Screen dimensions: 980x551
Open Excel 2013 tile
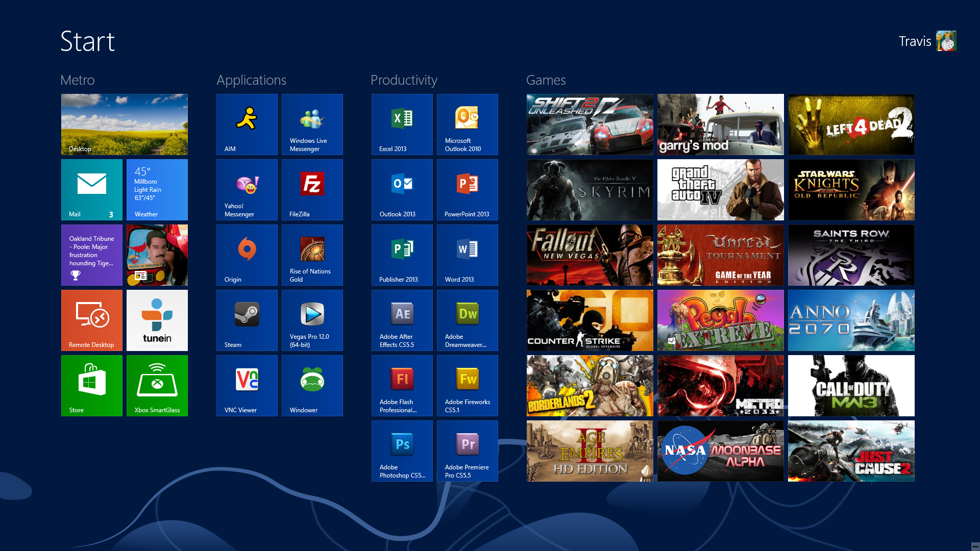pos(402,124)
